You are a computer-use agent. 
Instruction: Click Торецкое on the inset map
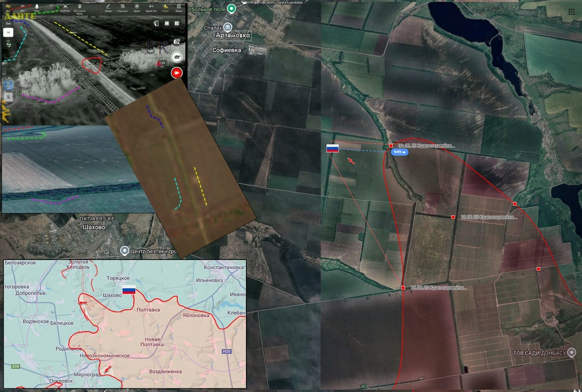click(118, 278)
